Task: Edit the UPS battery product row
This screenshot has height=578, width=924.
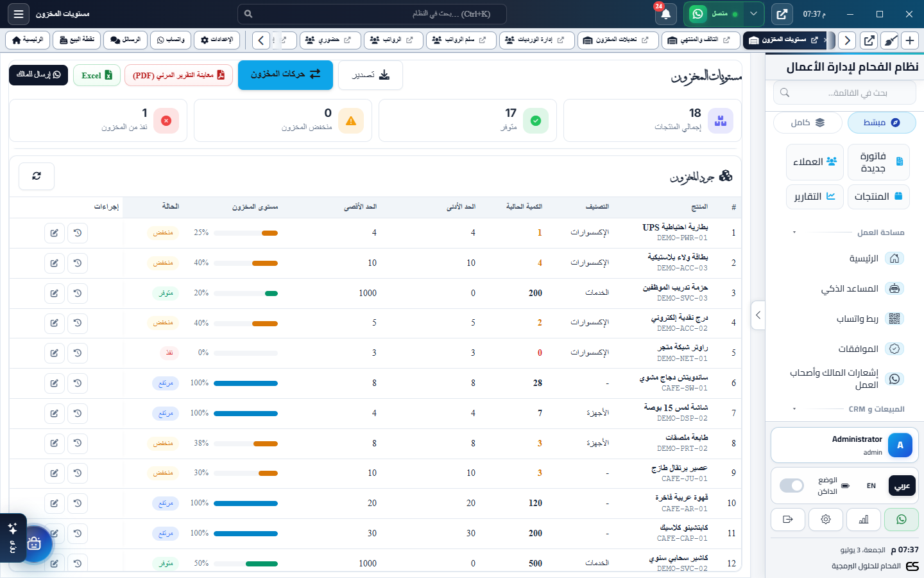Action: [55, 233]
